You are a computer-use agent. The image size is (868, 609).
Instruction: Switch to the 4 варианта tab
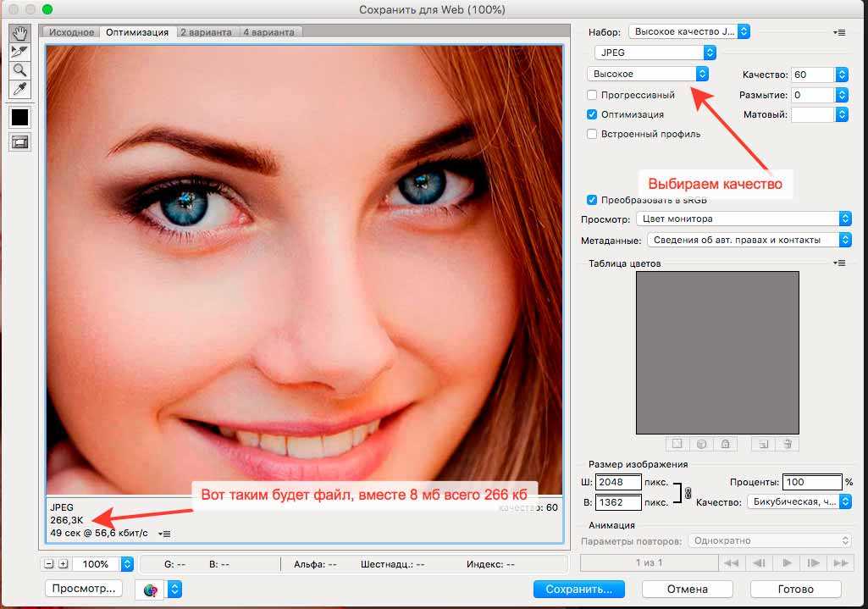click(x=269, y=32)
